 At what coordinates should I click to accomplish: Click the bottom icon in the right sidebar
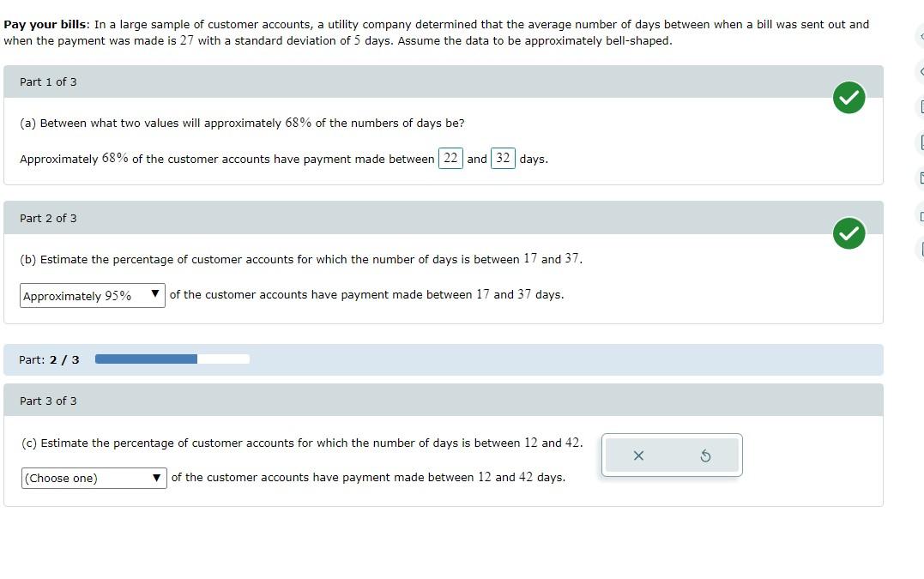click(x=921, y=249)
